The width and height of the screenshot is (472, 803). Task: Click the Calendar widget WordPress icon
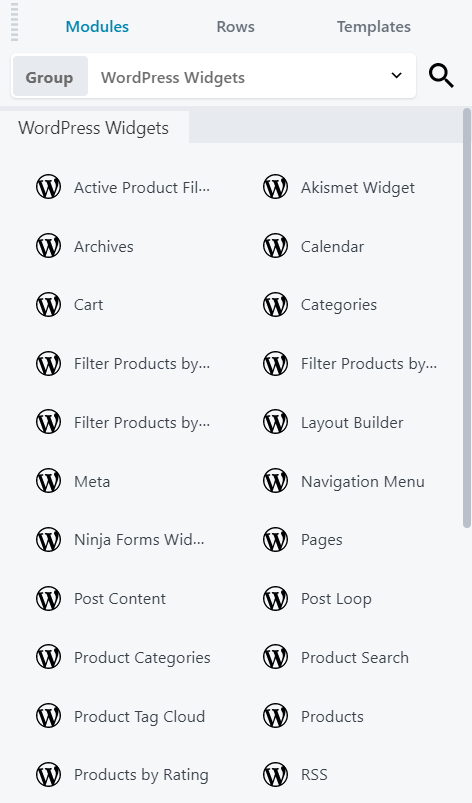275,246
